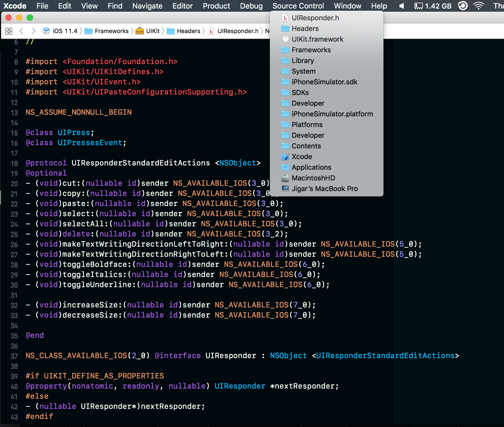Screen dimensions: 504x427
Task: Click the MacintoshHD drive icon in popup
Action: click(x=285, y=178)
